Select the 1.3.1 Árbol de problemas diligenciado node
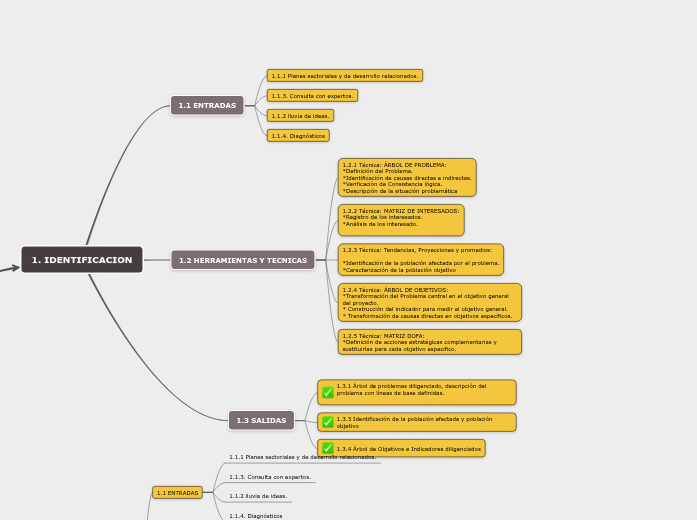 tap(417, 392)
